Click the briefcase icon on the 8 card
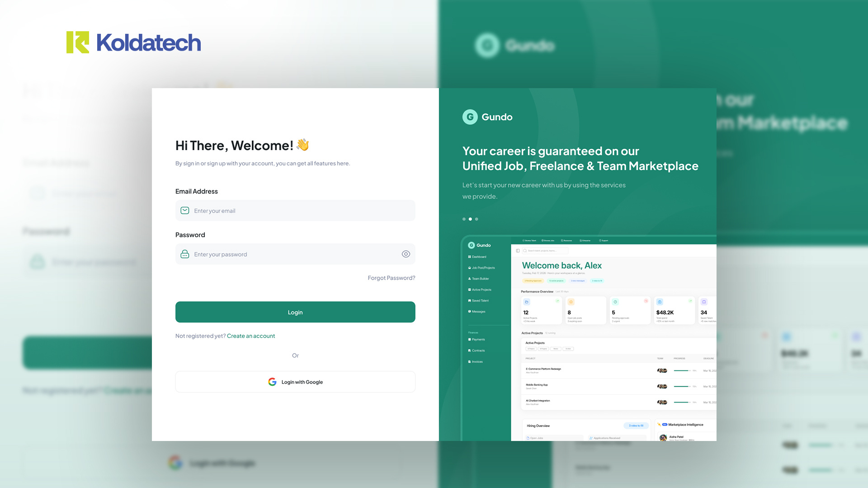This screenshot has width=868, height=488. (571, 302)
